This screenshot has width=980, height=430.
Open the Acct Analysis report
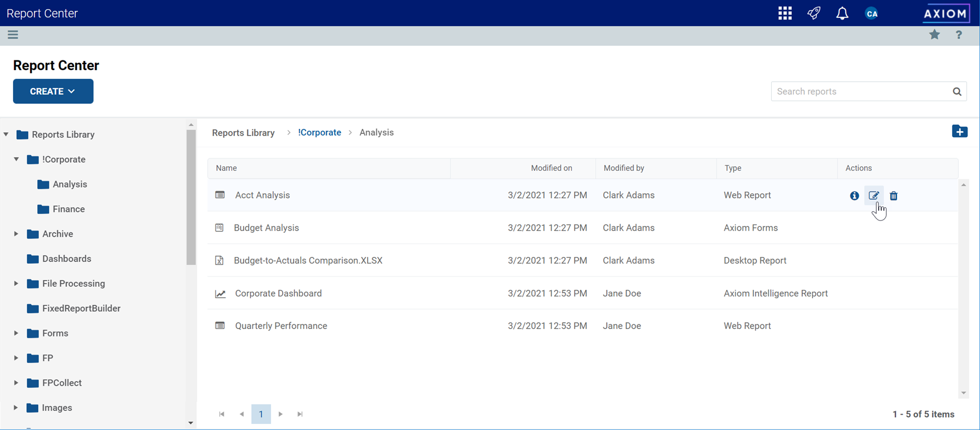(x=263, y=195)
